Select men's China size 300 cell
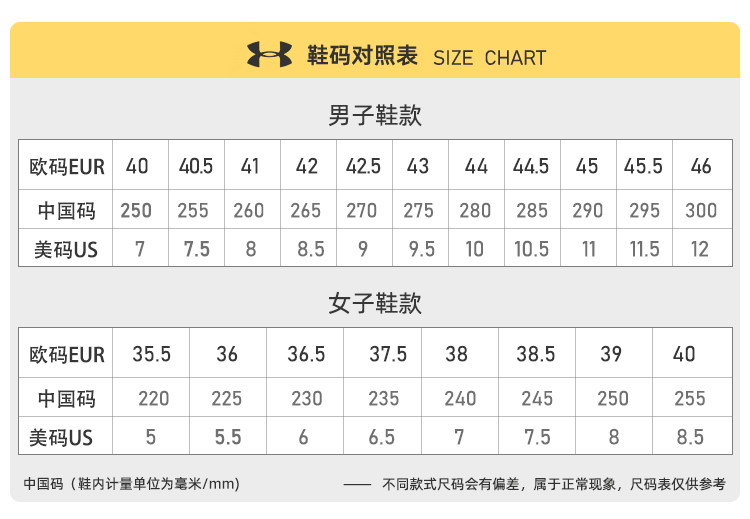Screen dimensions: 750x519 (701, 210)
